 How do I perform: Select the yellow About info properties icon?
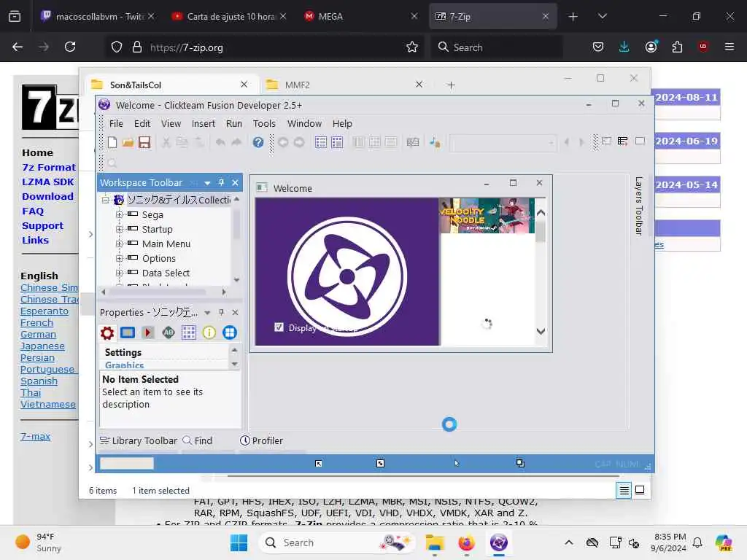pyautogui.click(x=209, y=332)
